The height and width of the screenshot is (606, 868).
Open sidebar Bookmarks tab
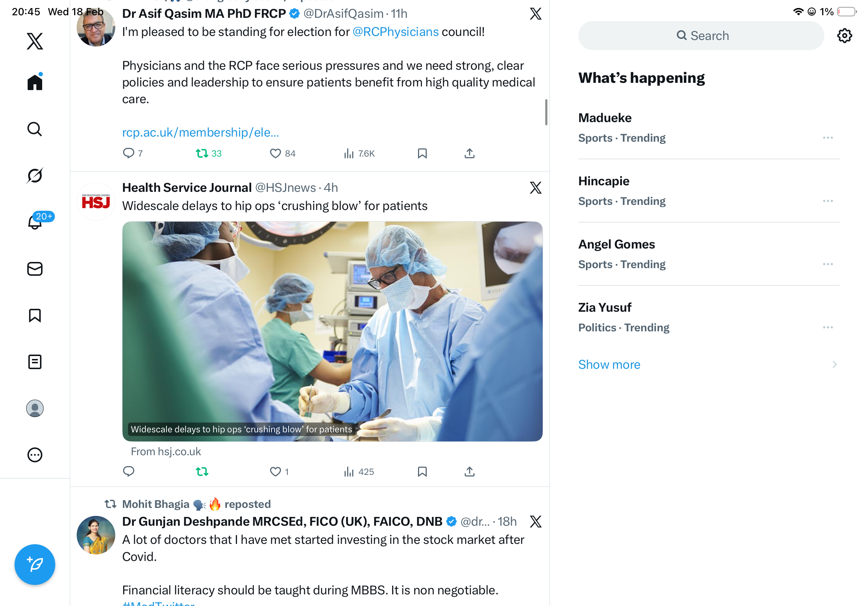[35, 315]
